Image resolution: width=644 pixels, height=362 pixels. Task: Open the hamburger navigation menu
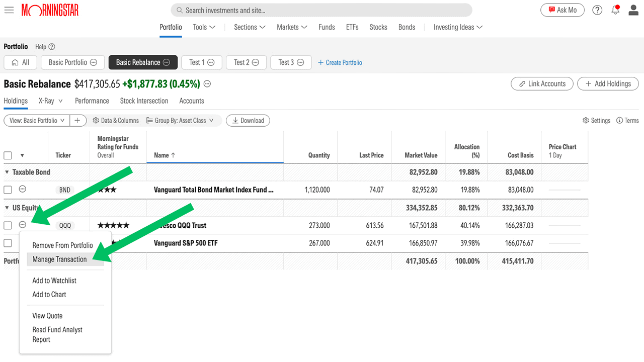(9, 10)
